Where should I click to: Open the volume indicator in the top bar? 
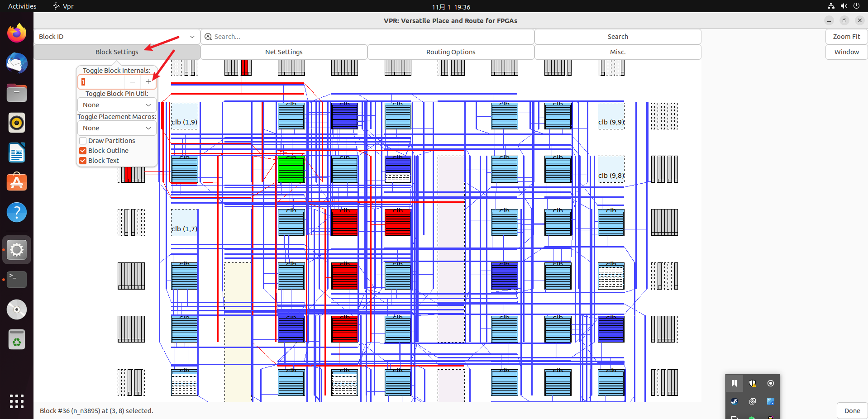[844, 6]
